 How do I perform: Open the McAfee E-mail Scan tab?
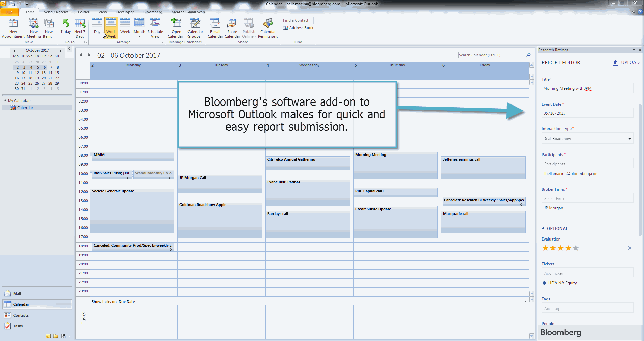(x=188, y=12)
